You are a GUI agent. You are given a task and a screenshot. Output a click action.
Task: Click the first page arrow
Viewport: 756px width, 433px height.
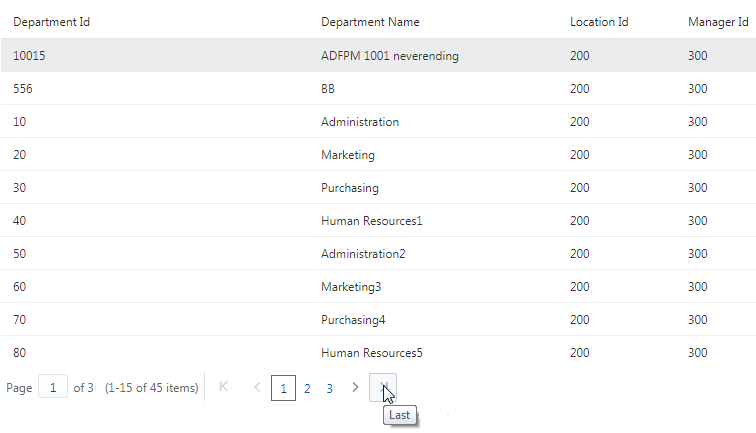(224, 387)
